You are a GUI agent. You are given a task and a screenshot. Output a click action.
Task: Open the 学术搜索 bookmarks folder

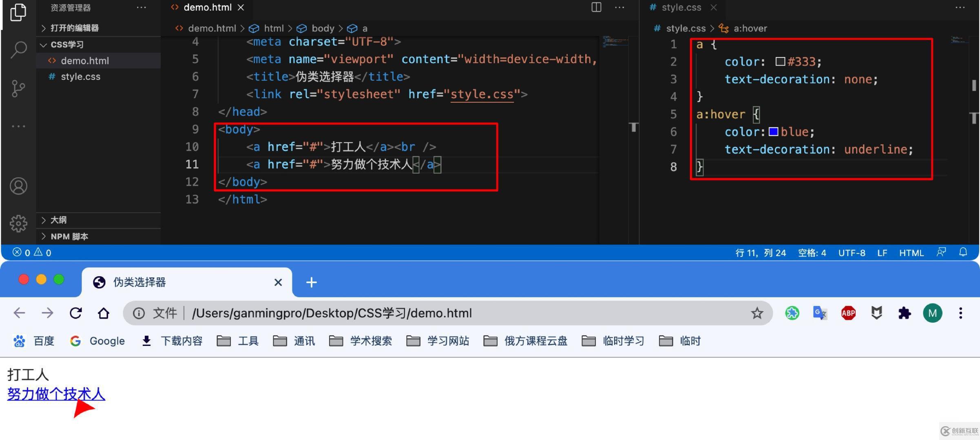tap(361, 341)
